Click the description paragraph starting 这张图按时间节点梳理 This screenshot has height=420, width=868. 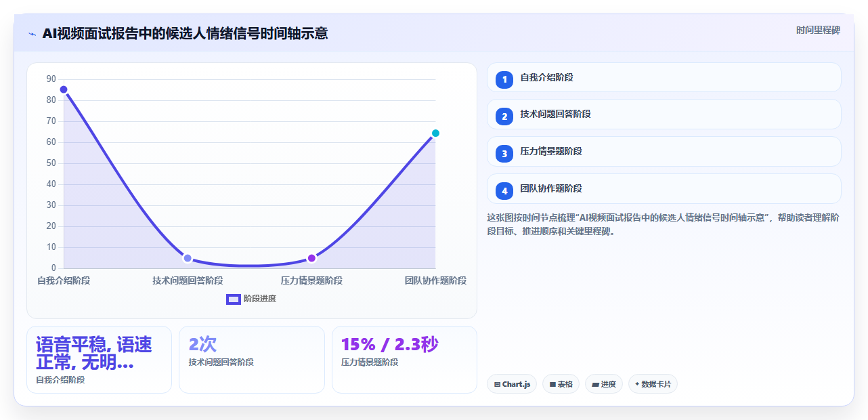tap(664, 224)
